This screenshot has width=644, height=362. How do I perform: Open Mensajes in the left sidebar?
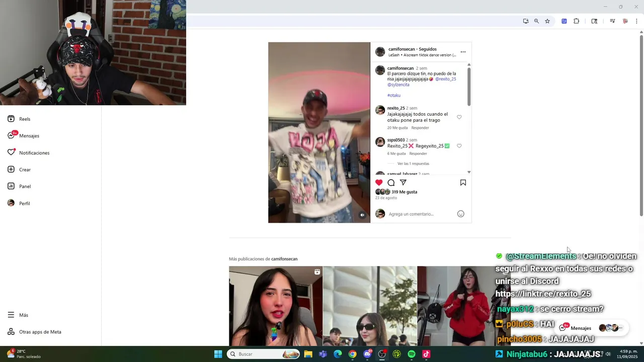point(23,136)
